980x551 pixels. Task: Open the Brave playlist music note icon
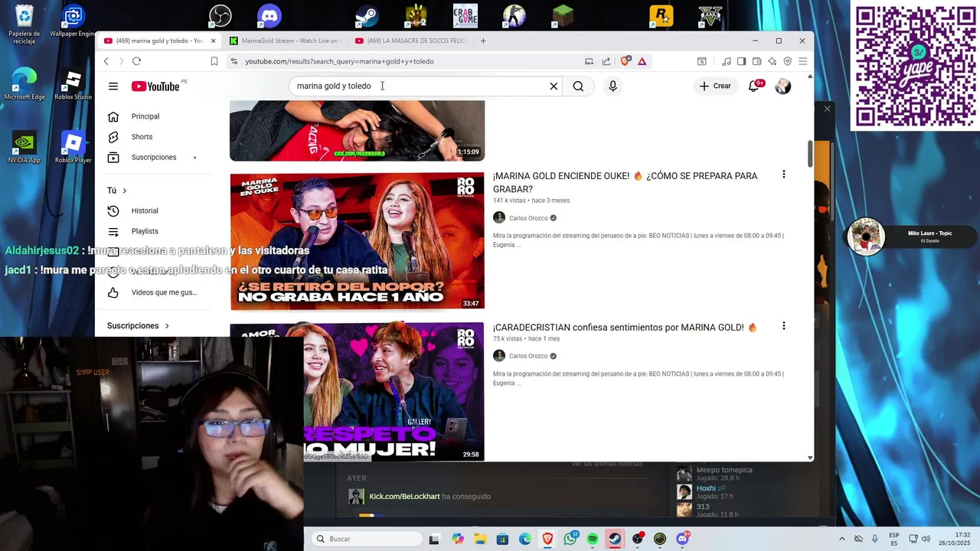(727, 61)
